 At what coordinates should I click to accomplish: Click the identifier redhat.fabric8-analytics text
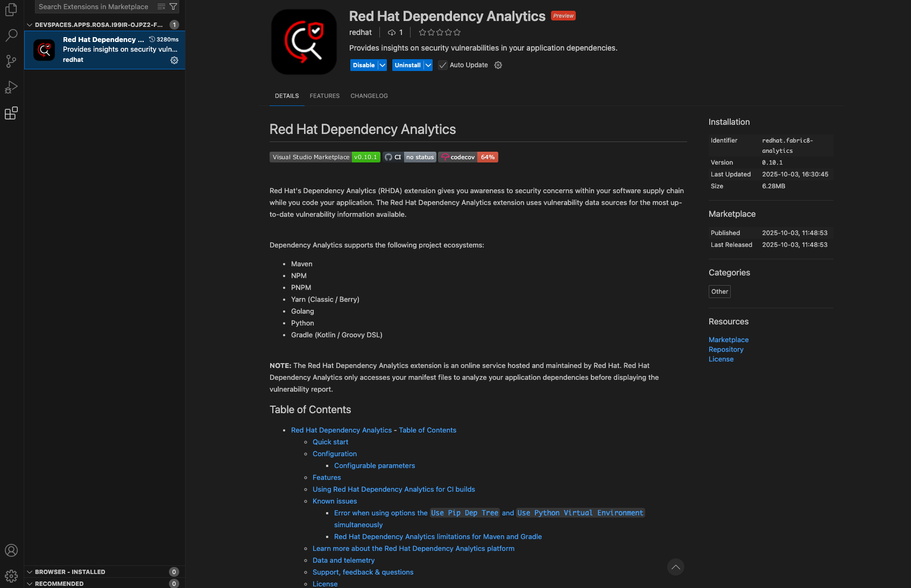click(x=787, y=145)
